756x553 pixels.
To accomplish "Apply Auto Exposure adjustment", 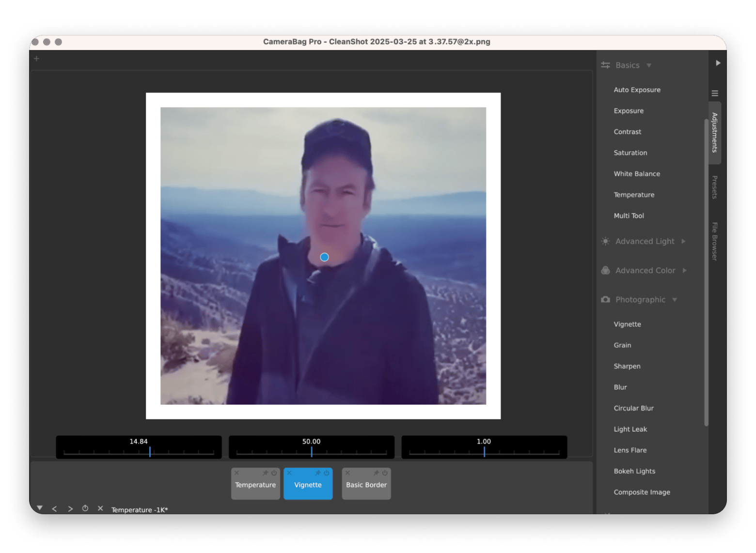I will [x=637, y=90].
